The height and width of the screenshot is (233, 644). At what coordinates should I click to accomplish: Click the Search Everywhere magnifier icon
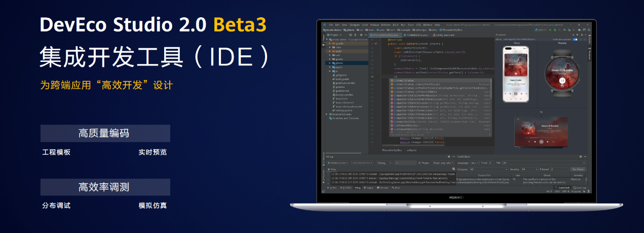589,30
